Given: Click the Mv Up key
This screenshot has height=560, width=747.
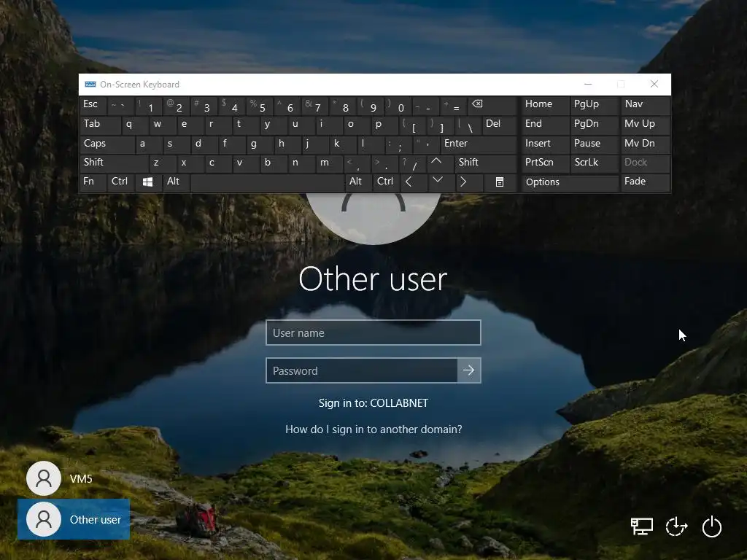Looking at the screenshot, I should (646, 125).
